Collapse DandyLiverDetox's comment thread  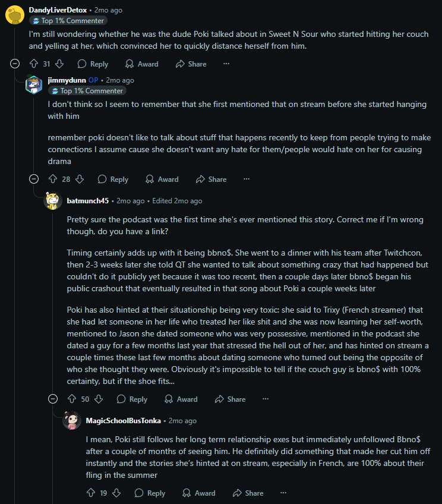click(x=15, y=64)
